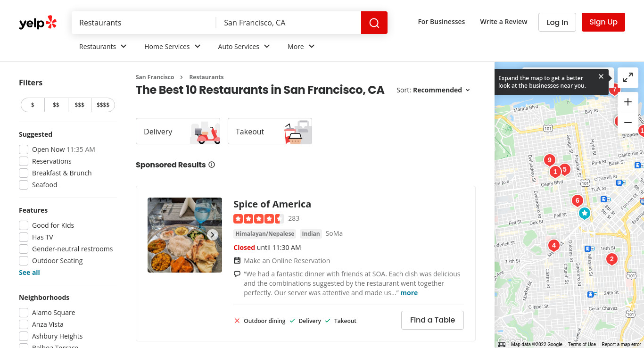This screenshot has width=644, height=348.
Task: Expand the Auto Services menu
Action: (244, 47)
